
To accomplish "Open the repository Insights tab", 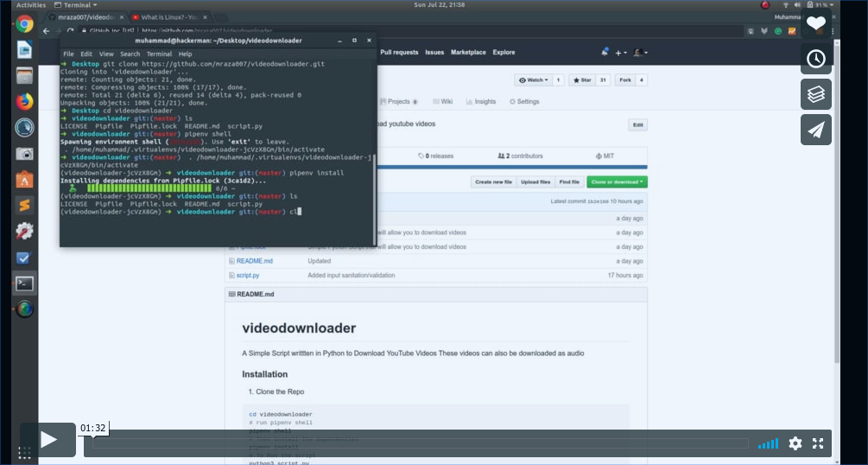I will click(x=481, y=101).
